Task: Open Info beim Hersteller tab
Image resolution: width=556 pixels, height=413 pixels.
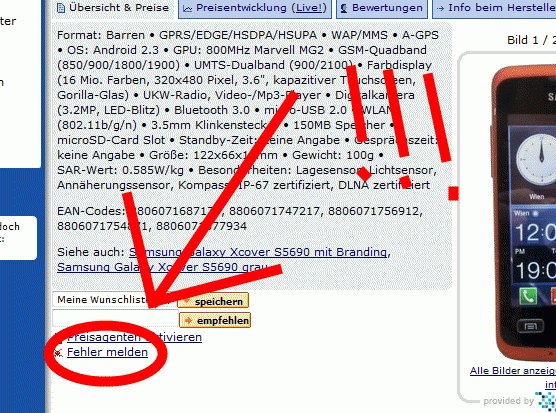Action: (494, 8)
